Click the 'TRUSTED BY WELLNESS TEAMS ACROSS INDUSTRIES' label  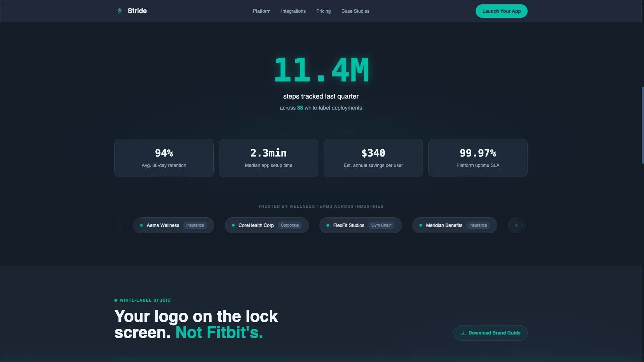coord(321,206)
